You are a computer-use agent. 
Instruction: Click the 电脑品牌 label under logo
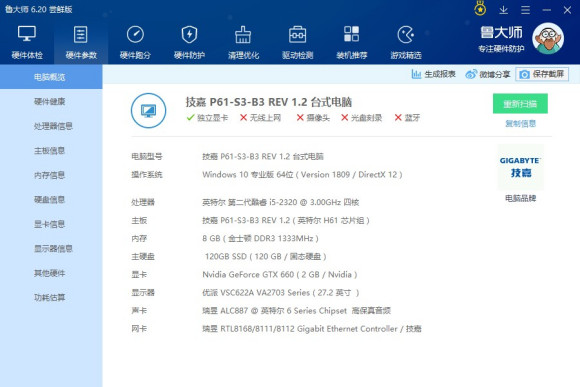520,198
